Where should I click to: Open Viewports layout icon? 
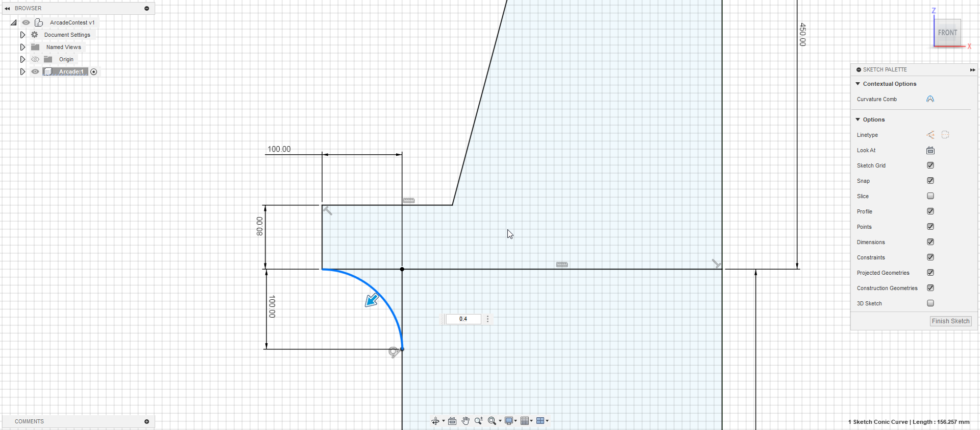541,421
